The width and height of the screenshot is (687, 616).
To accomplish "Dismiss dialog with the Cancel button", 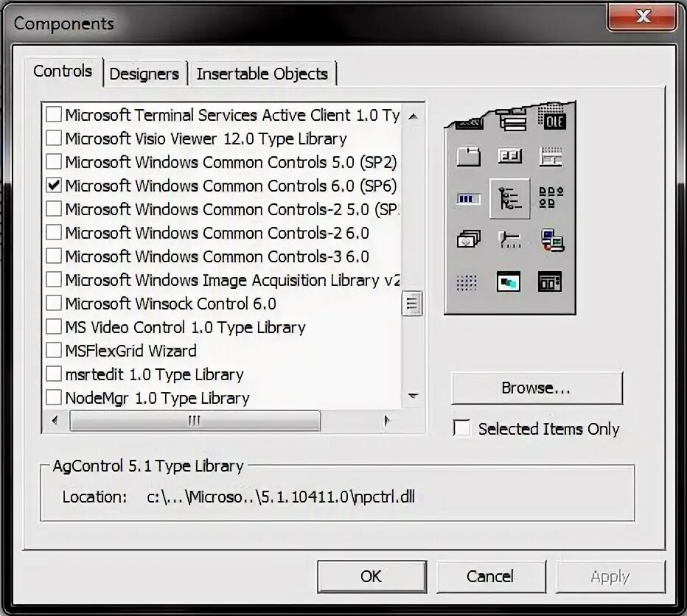I will 491,576.
